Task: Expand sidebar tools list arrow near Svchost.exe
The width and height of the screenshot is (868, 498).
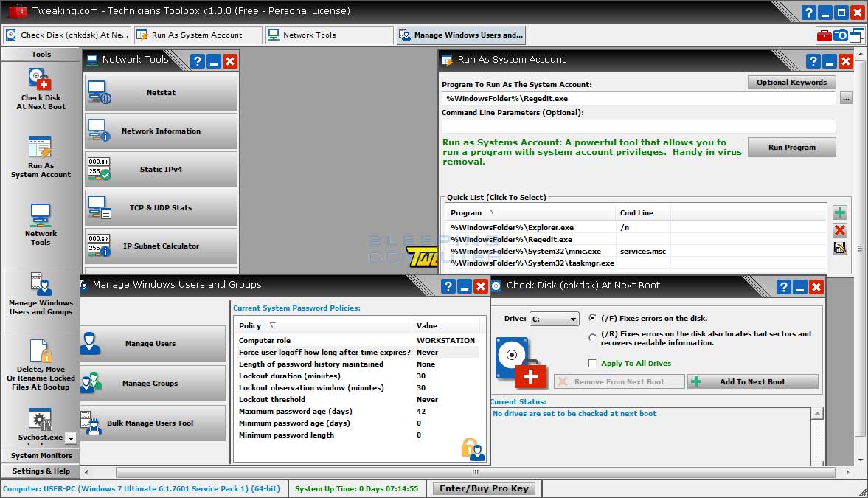Action: 71,438
